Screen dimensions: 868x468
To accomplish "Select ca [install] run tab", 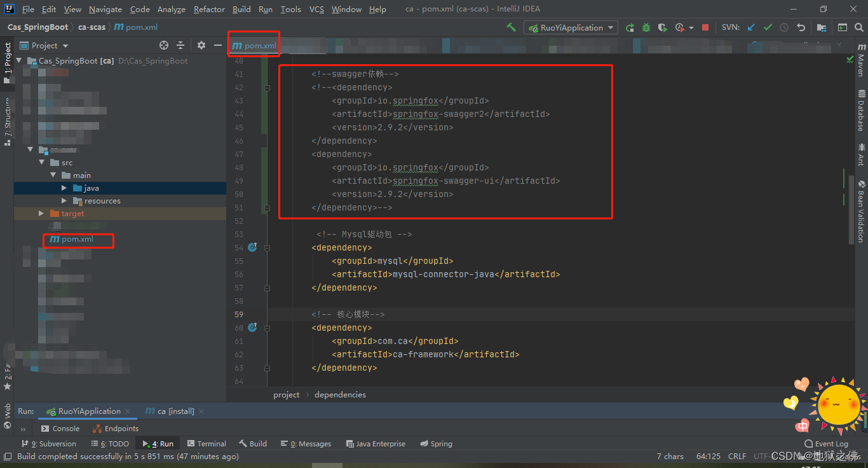I will pos(170,411).
